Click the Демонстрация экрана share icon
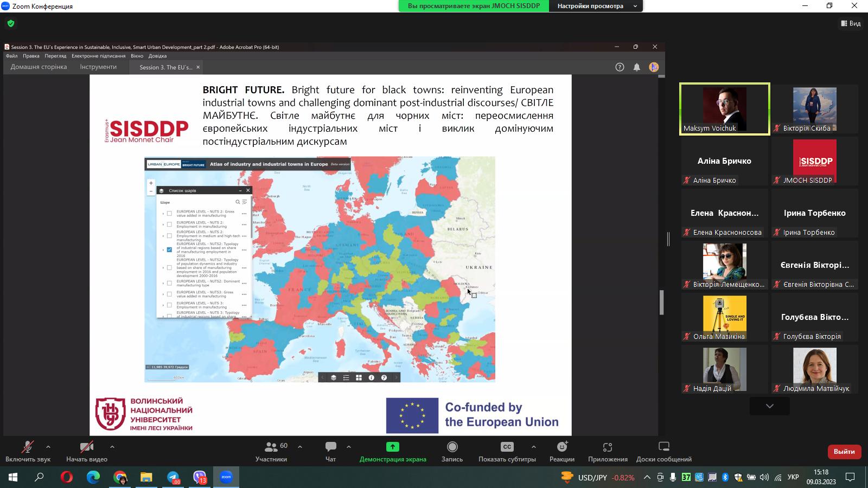Viewport: 868px width, 488px height. [x=392, y=447]
